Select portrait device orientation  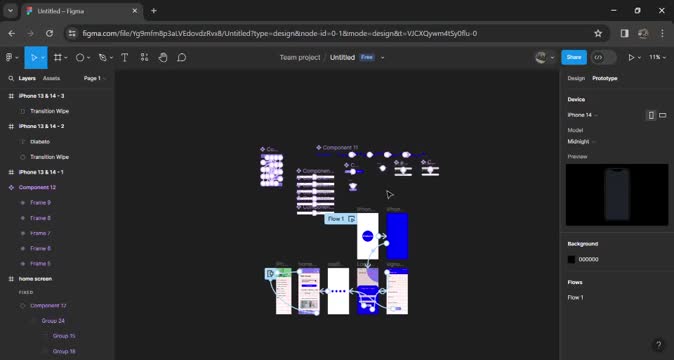pos(651,115)
